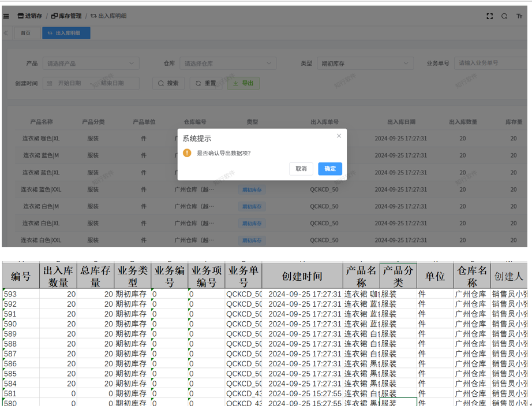Click the calendar icon in 创建时间 field
The width and height of the screenshot is (532, 409).
(x=50, y=83)
